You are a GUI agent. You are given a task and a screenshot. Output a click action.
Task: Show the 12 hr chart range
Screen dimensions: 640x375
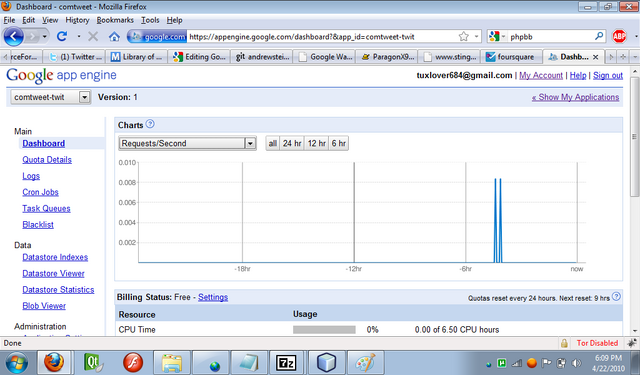click(316, 143)
